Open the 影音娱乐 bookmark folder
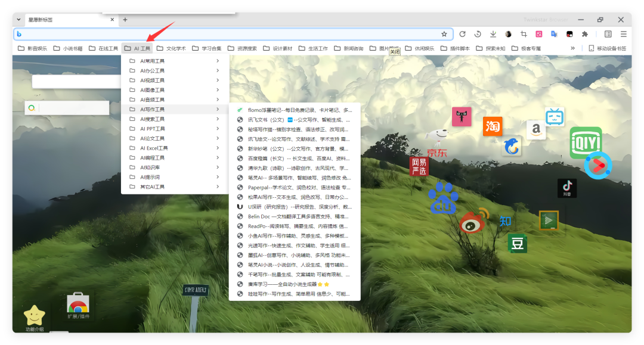 [x=32, y=48]
